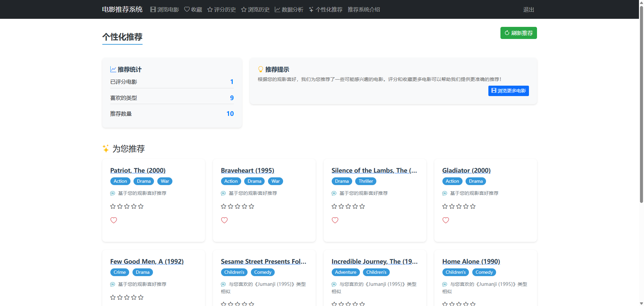644x306 pixels.
Task: Click 退出 to log out
Action: point(529,9)
